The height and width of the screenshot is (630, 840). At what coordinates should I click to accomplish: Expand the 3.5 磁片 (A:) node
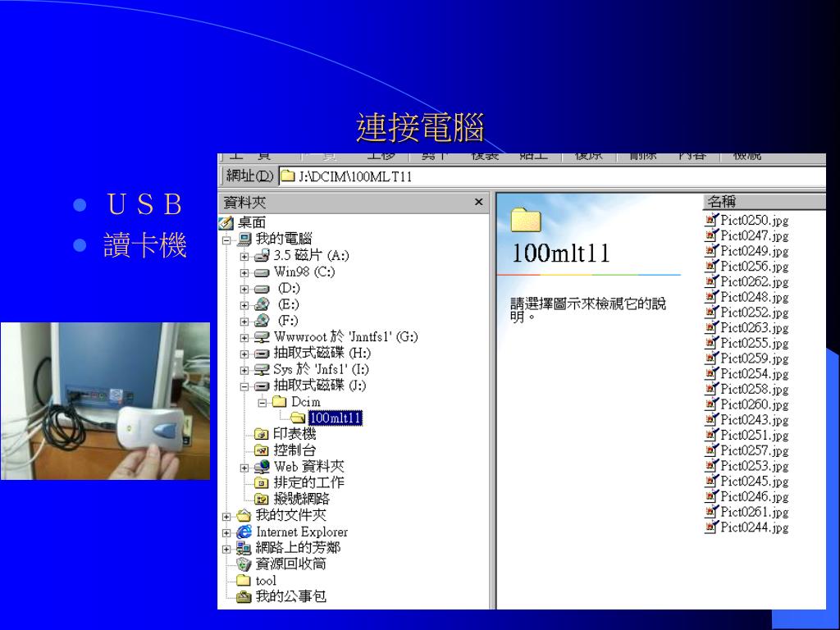(x=244, y=257)
